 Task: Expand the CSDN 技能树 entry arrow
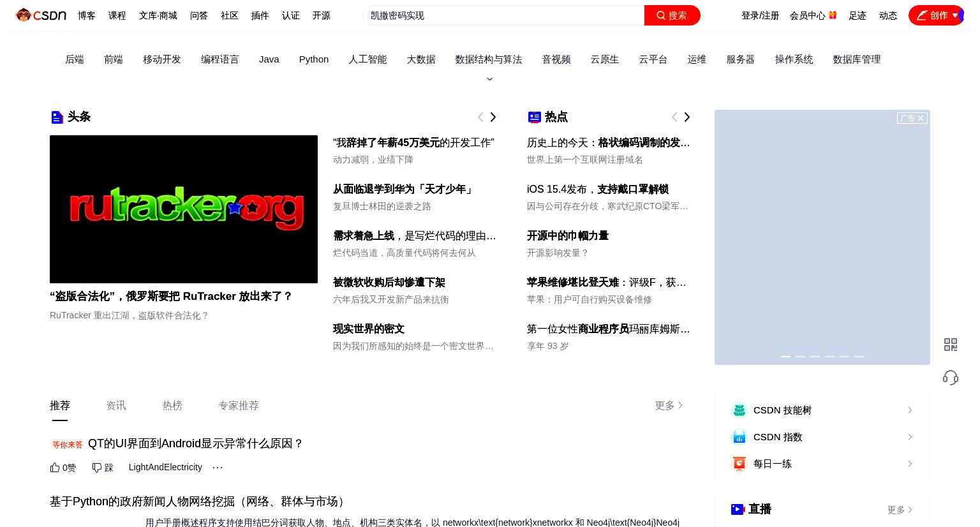click(x=910, y=410)
